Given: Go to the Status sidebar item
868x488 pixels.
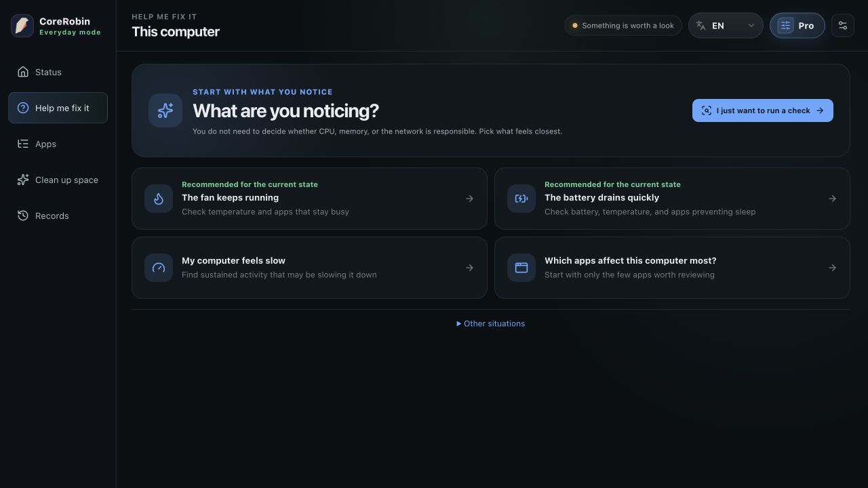Looking at the screenshot, I should click(58, 73).
